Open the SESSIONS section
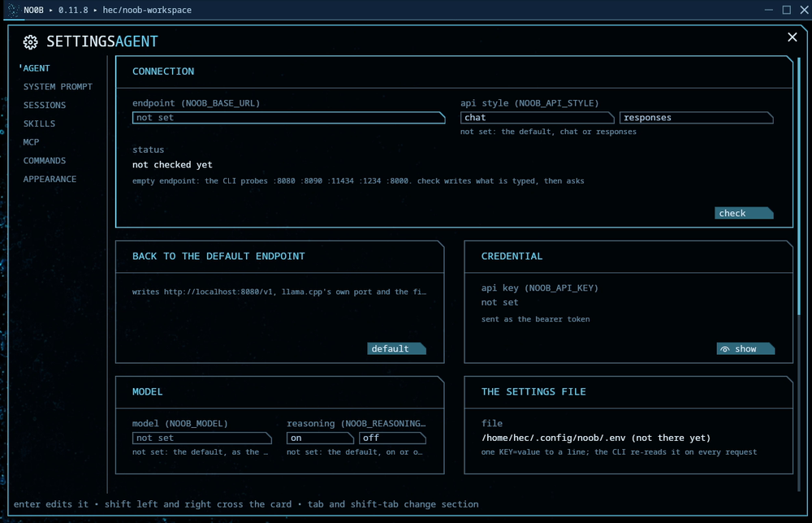 tap(45, 105)
